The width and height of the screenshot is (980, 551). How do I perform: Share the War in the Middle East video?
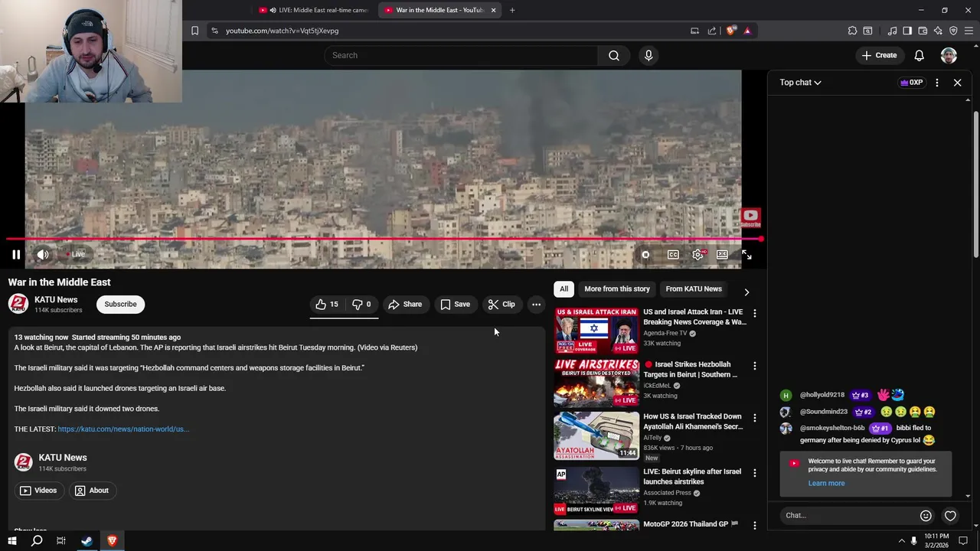406,305
